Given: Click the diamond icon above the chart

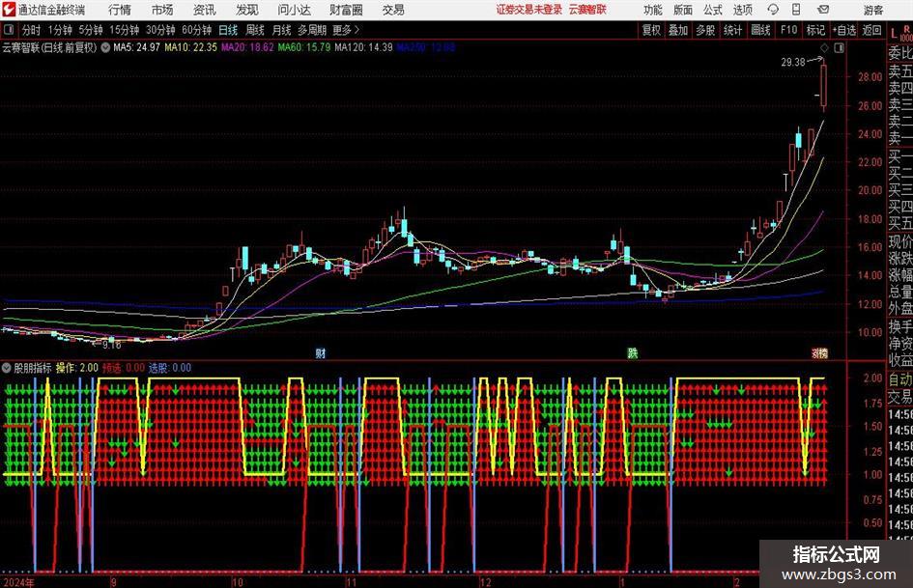Looking at the screenshot, I should click(x=824, y=47).
